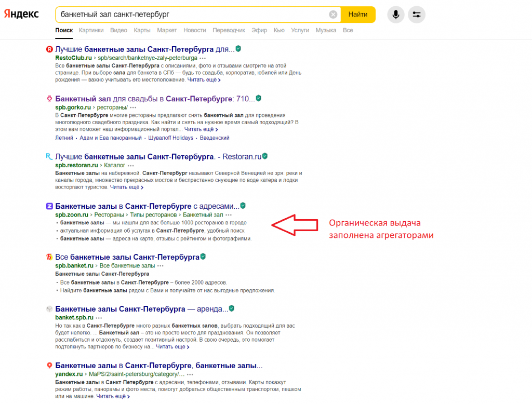The height and width of the screenshot is (404, 532).
Task: Click the verified shield beside banket.spb.ru title
Action: pyautogui.click(x=232, y=308)
